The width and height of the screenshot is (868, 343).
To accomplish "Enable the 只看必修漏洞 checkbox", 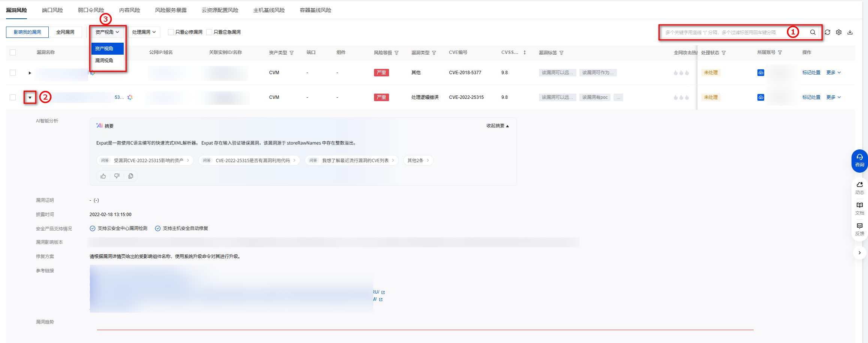I will click(171, 32).
